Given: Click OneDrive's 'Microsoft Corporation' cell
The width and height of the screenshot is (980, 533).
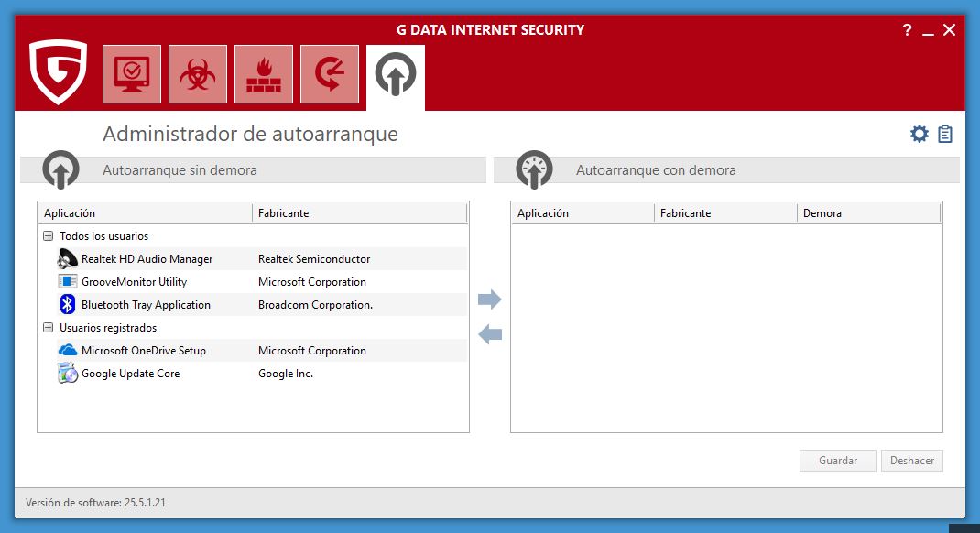Looking at the screenshot, I should click(x=312, y=351).
